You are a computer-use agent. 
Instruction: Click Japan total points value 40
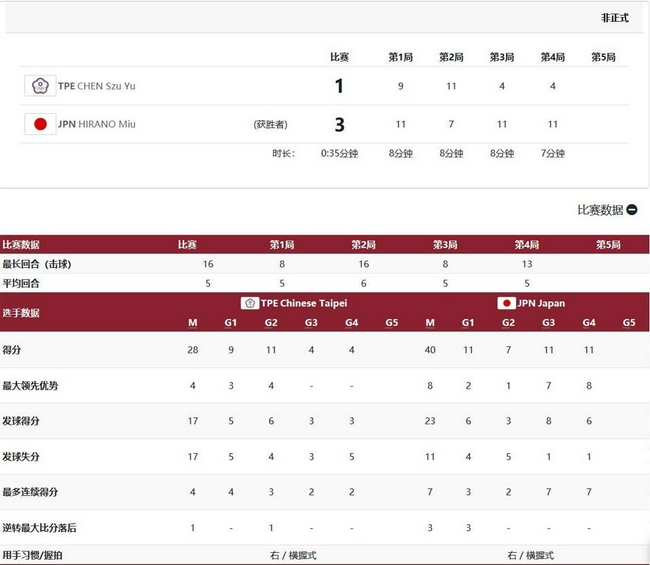point(430,350)
